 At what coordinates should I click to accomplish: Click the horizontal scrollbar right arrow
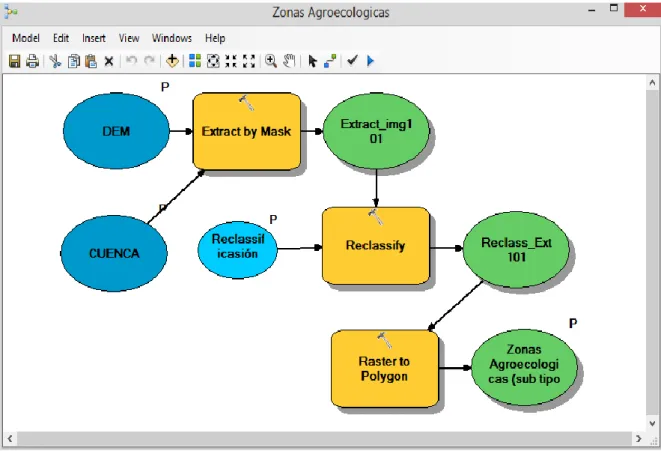pyautogui.click(x=638, y=439)
